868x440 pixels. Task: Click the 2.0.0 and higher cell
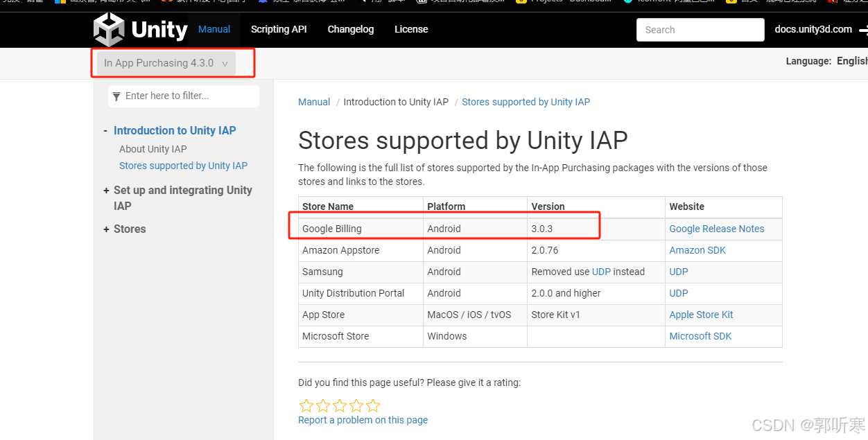click(x=596, y=293)
